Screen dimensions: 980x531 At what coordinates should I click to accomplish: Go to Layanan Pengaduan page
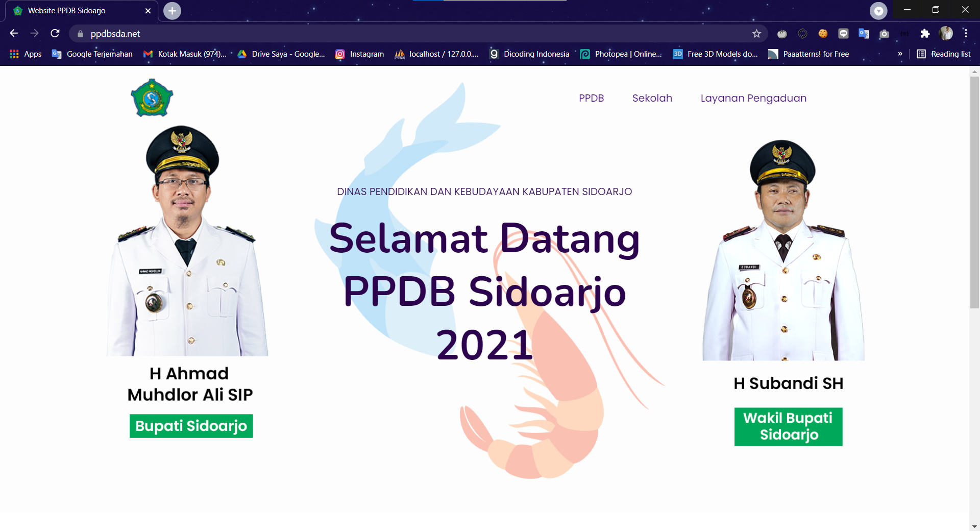click(x=753, y=98)
